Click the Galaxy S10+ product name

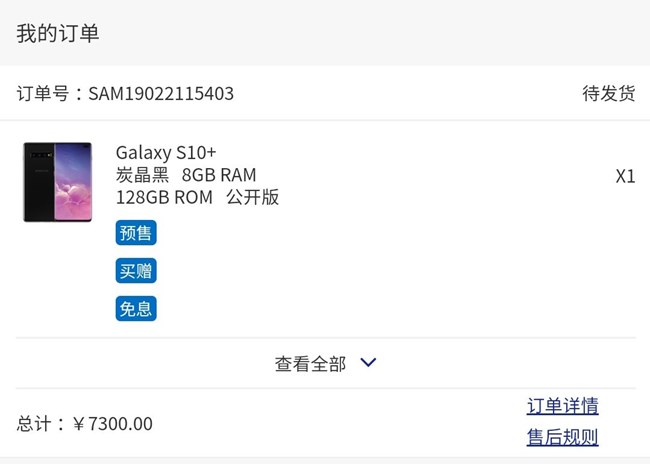(x=166, y=153)
